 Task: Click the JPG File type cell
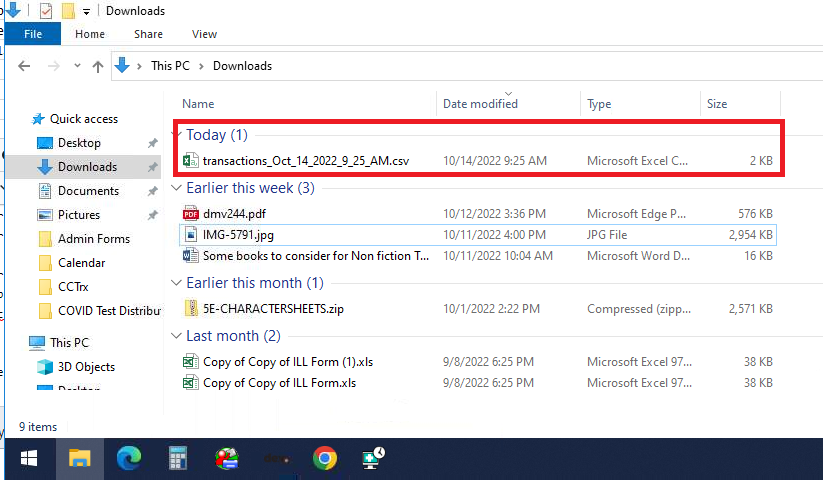pyautogui.click(x=607, y=234)
